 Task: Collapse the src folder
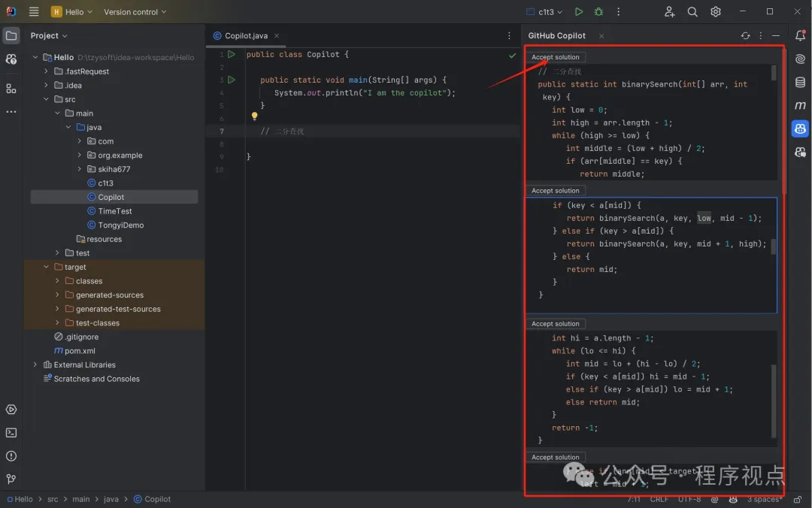[x=46, y=99]
